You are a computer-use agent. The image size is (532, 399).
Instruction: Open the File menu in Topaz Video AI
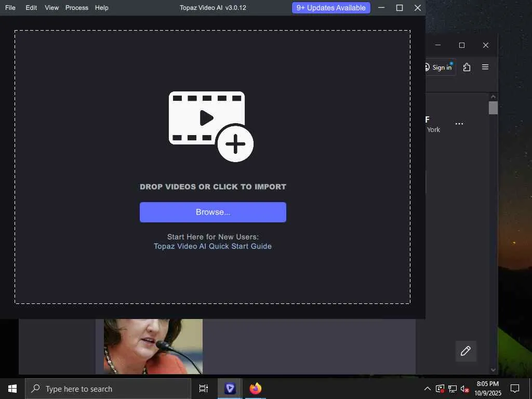tap(10, 7)
